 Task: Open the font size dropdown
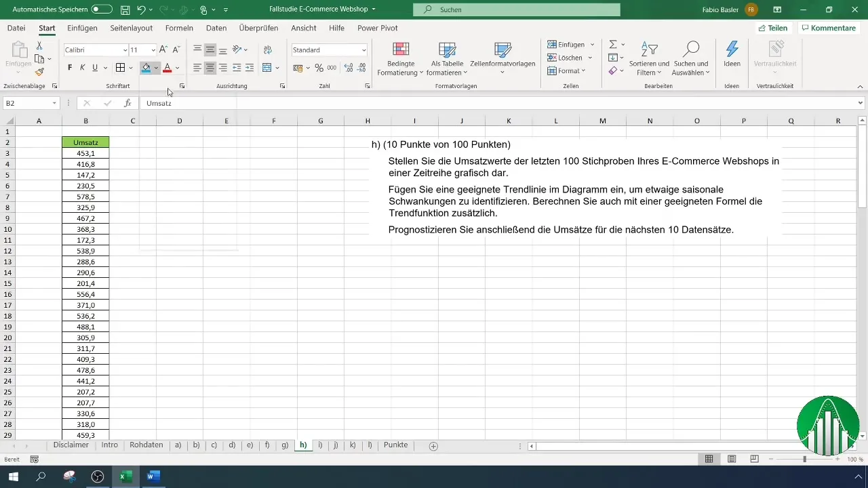pos(153,50)
